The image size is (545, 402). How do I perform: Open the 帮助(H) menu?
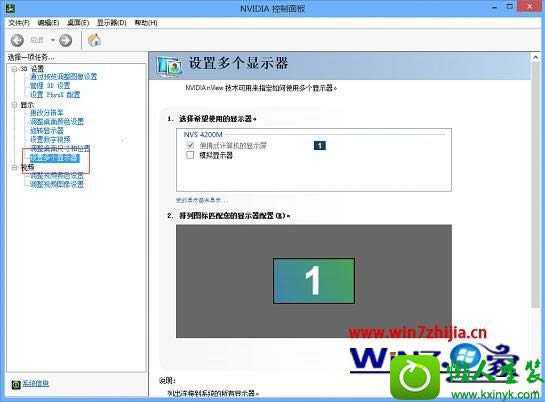(x=146, y=23)
